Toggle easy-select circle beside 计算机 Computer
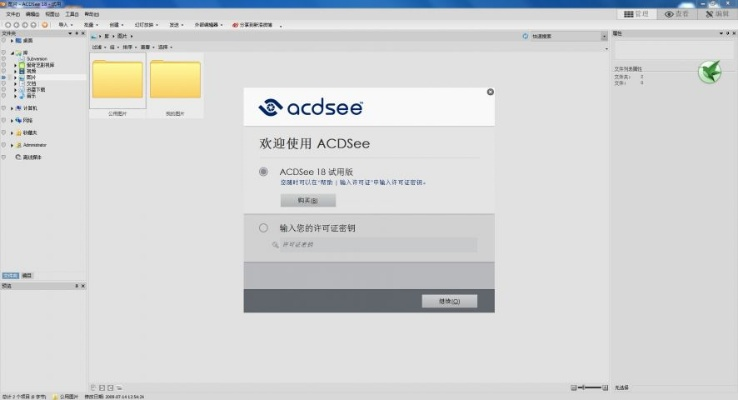Screen dimensions: 738x400 click(x=4, y=108)
